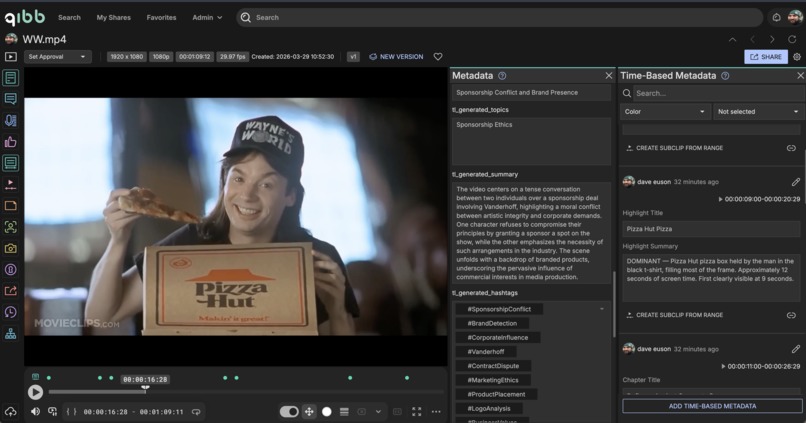Open the player more options ellipsis

[x=436, y=412]
